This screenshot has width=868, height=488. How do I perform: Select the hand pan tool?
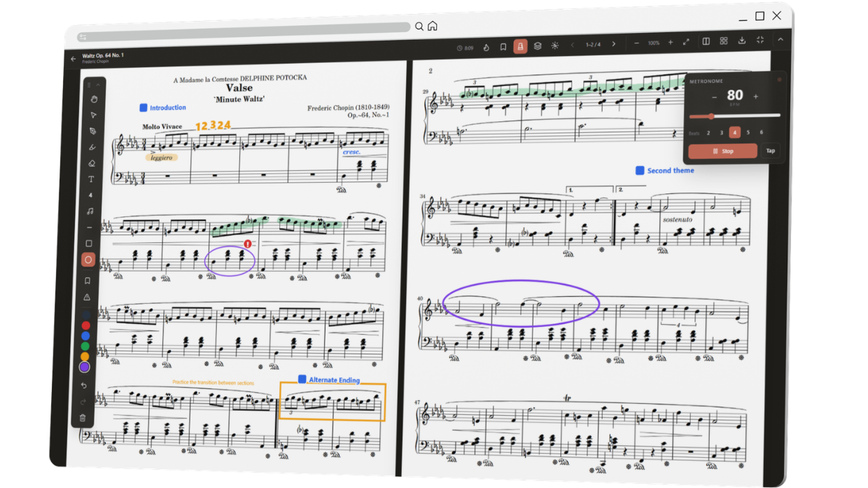click(94, 99)
